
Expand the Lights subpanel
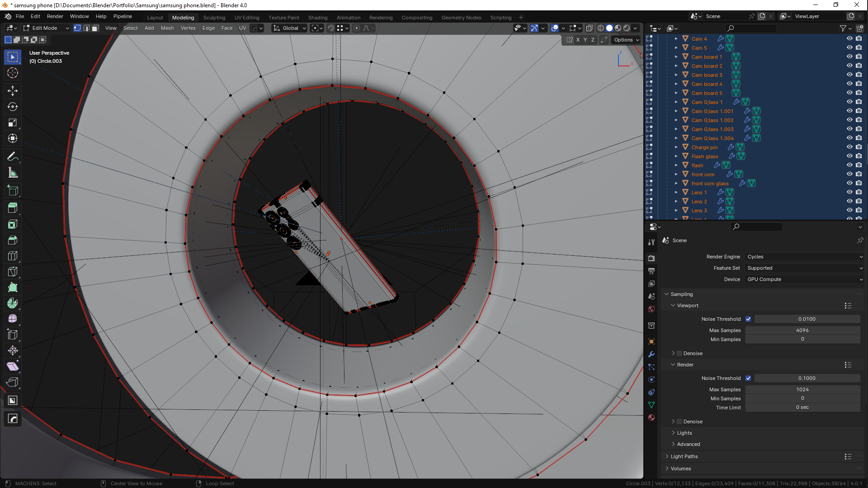click(684, 433)
